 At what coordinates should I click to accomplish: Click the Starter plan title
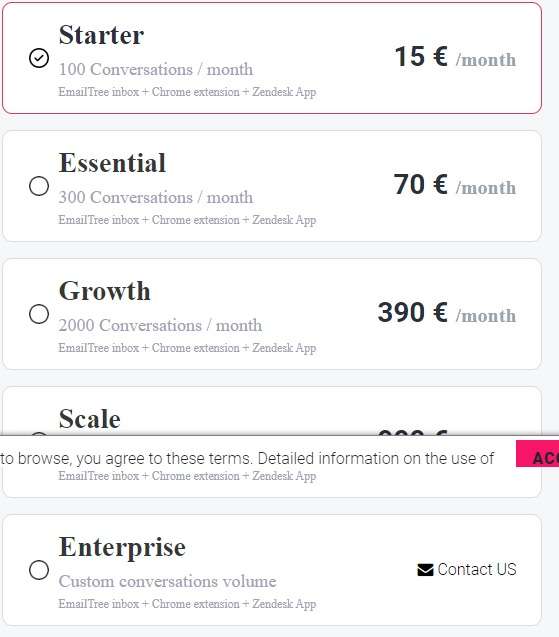[101, 35]
